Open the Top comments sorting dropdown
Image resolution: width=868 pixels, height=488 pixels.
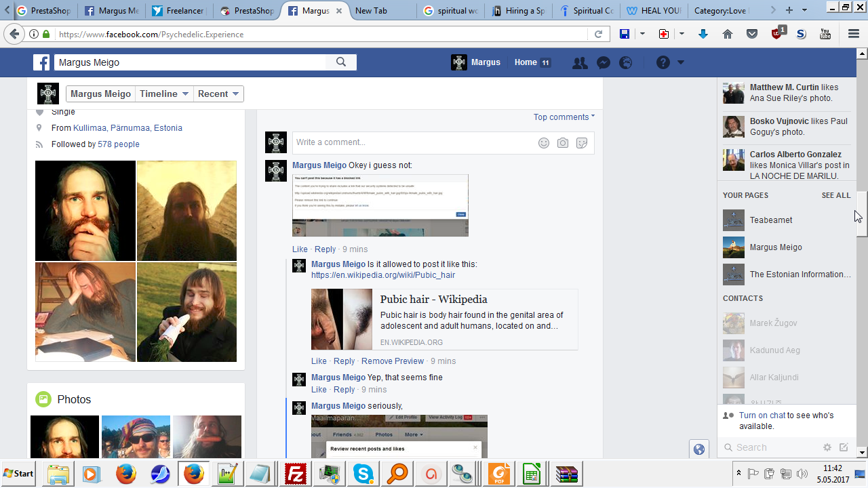coord(564,117)
